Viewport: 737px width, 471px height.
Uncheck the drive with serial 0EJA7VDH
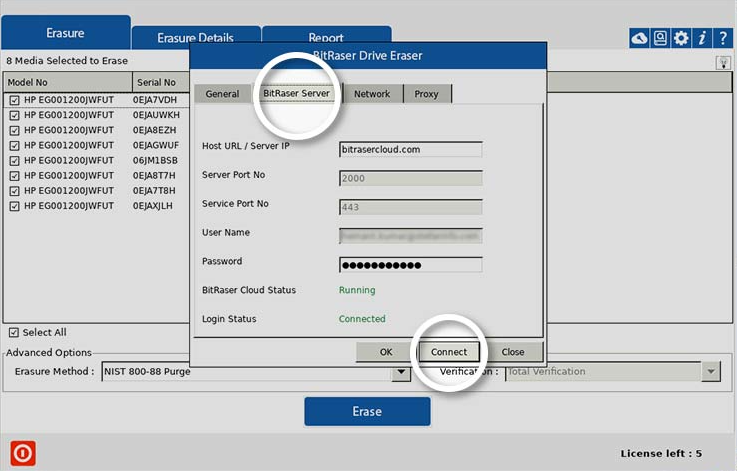[x=15, y=100]
